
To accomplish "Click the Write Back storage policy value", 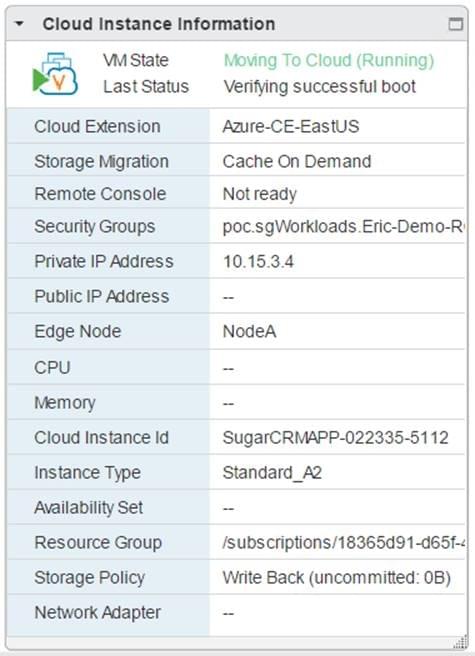I will [336, 578].
